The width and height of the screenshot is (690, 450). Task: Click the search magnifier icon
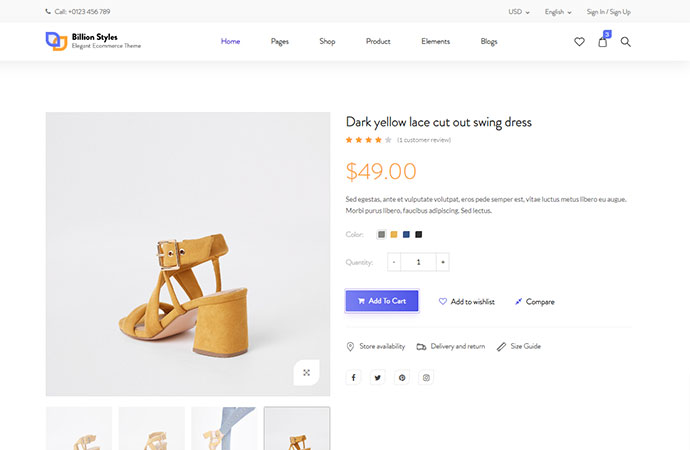click(x=626, y=42)
